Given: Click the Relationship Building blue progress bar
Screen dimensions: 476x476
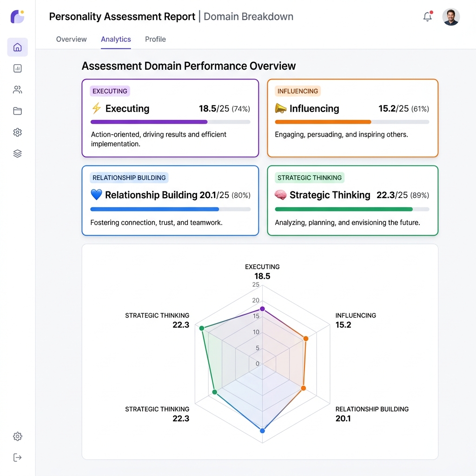Looking at the screenshot, I should click(155, 209).
